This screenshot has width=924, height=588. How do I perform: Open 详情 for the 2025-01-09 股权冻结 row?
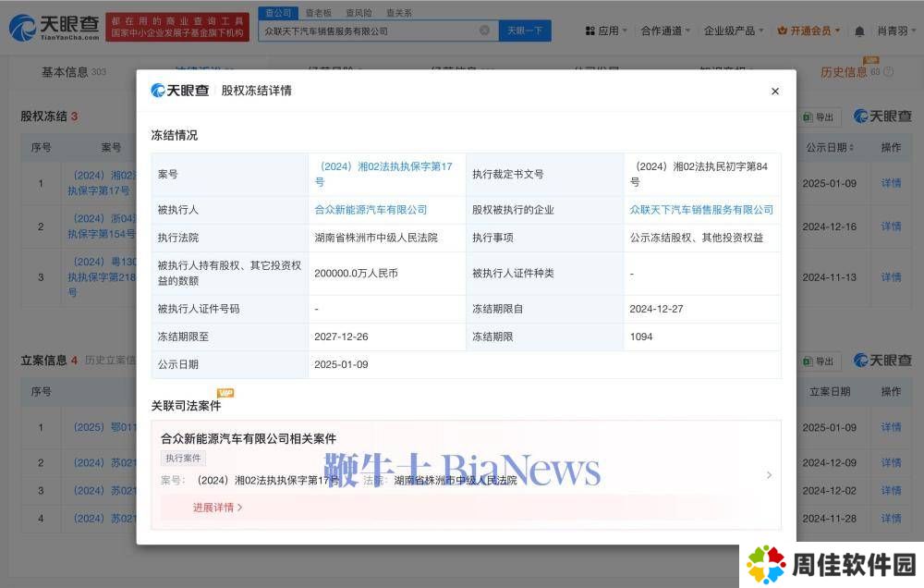point(891,183)
